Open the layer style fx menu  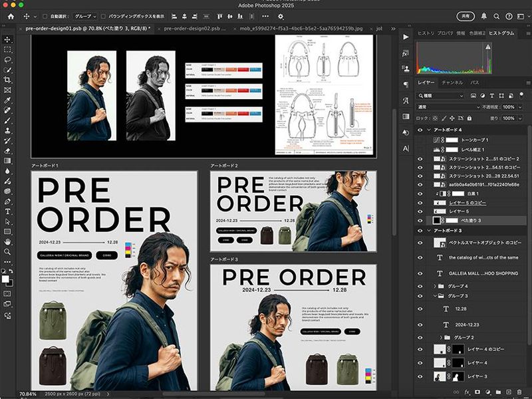click(x=468, y=392)
